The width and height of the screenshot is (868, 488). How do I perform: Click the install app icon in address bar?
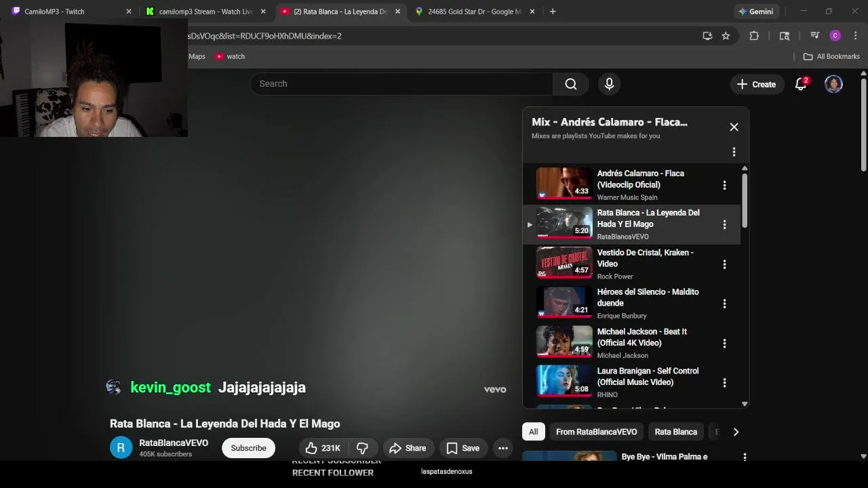[x=707, y=36]
